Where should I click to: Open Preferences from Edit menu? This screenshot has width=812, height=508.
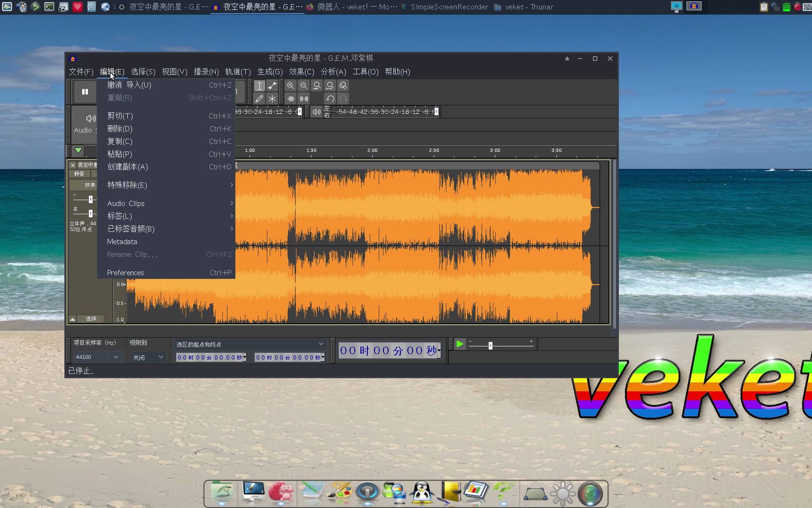pyautogui.click(x=166, y=273)
